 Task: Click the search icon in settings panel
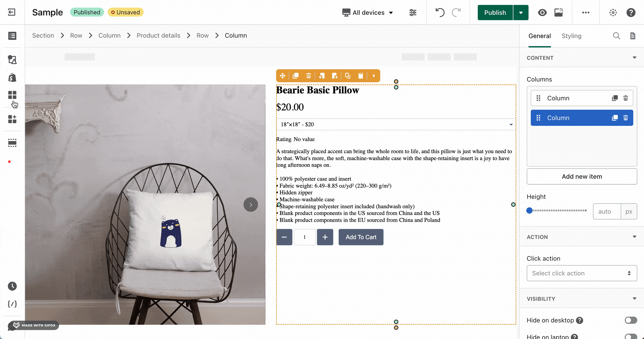(616, 36)
